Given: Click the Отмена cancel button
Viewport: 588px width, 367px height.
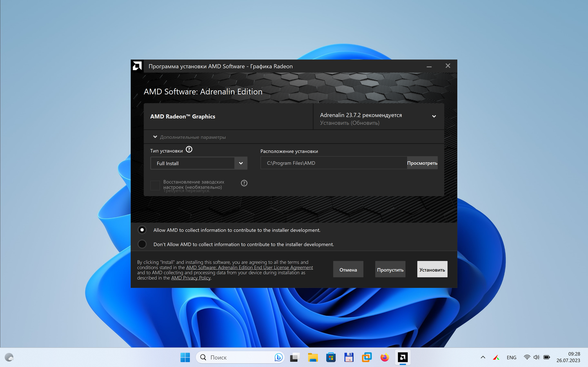Looking at the screenshot, I should click(x=348, y=269).
